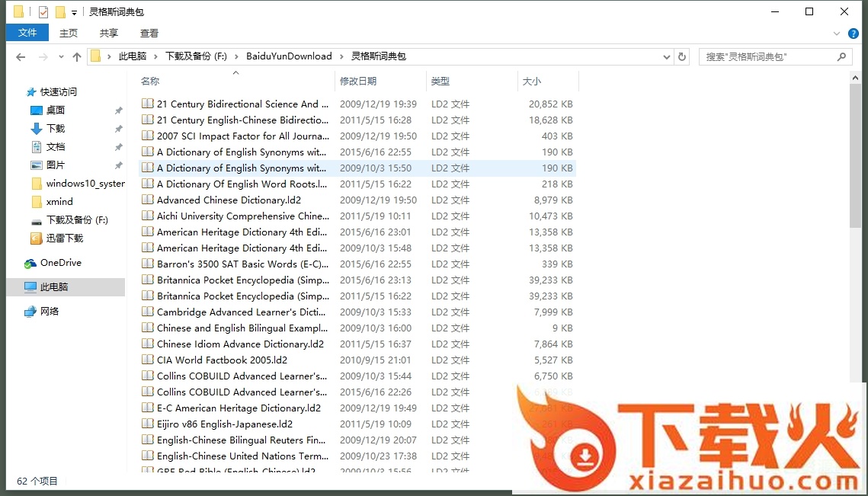Click the New Folder icon in title bar
The width and height of the screenshot is (868, 496).
click(x=60, y=11)
